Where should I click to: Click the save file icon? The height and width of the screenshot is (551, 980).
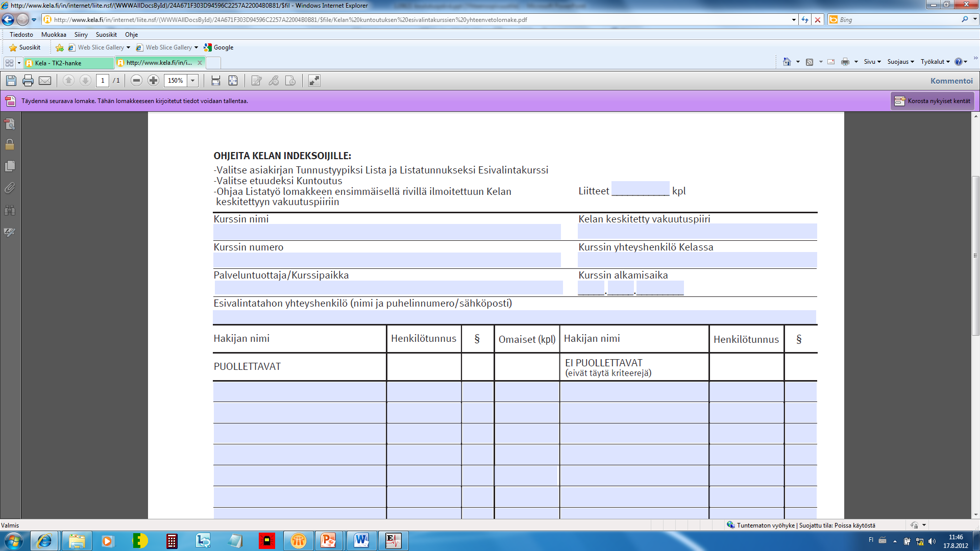(x=11, y=80)
